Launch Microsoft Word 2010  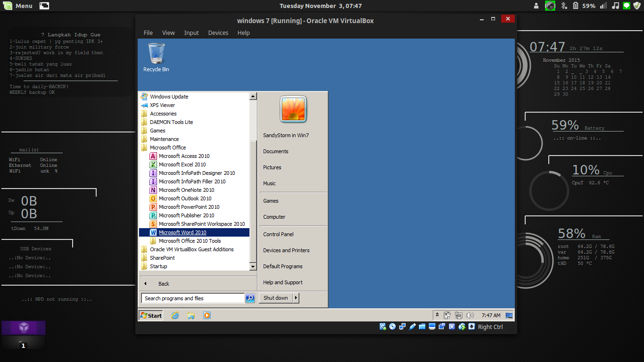(x=194, y=232)
